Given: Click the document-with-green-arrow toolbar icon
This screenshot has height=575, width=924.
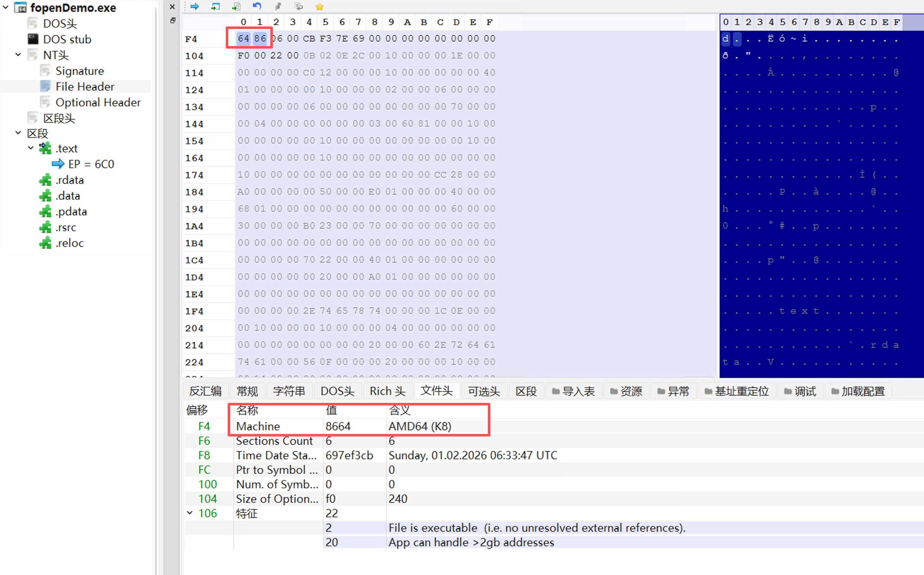Looking at the screenshot, I should tap(236, 7).
